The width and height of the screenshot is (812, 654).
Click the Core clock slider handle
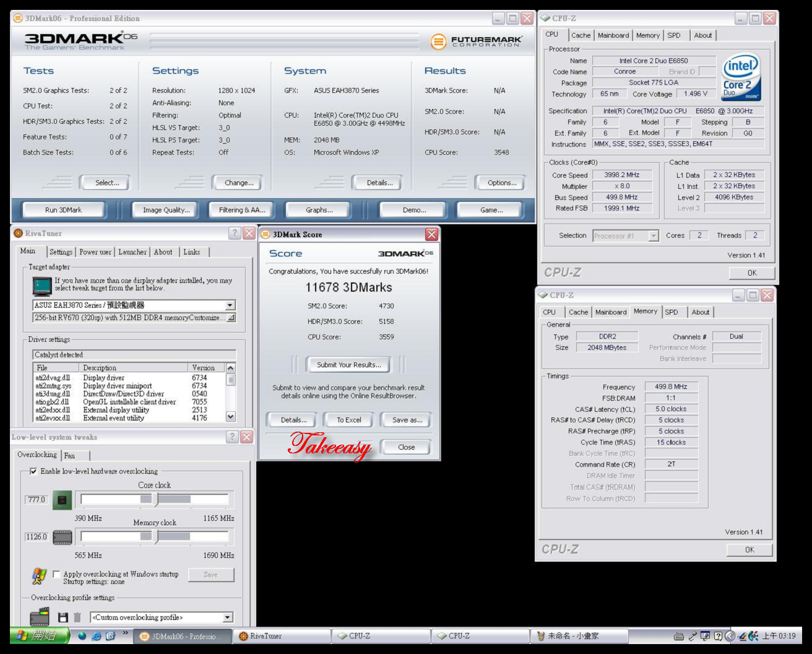156,499
